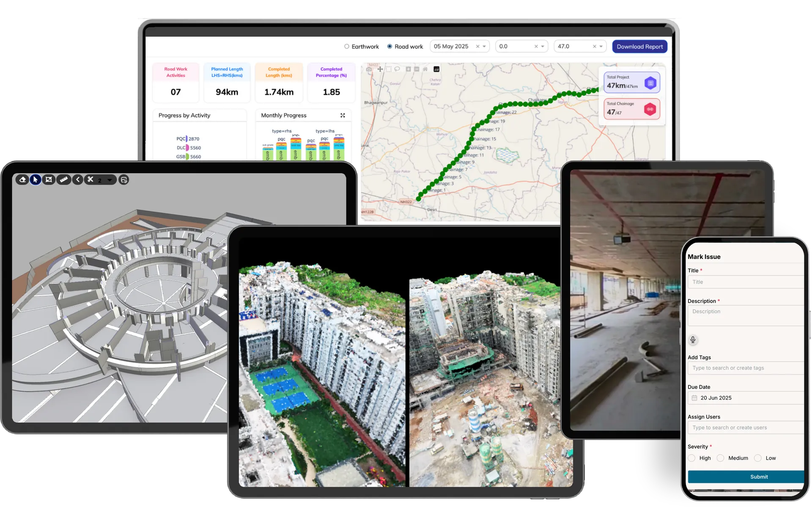This screenshot has height=510, width=812.
Task: Choose lasso select tool on the map
Action: [x=397, y=69]
